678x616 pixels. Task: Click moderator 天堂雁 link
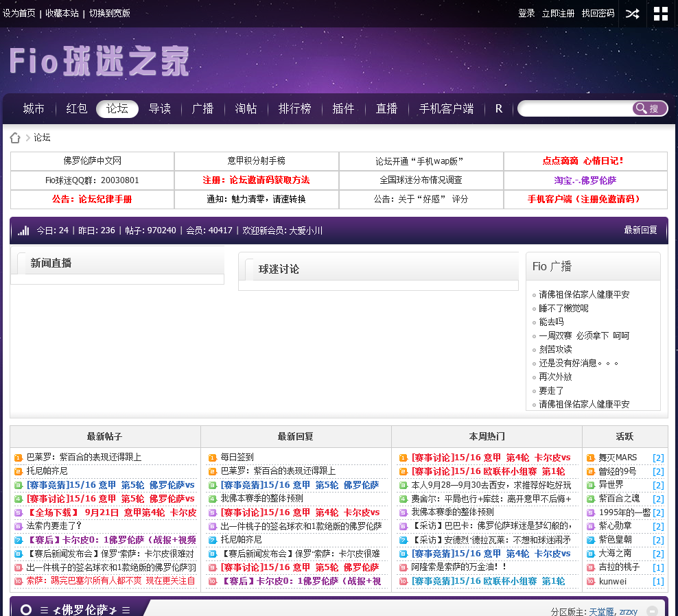pos(601,612)
